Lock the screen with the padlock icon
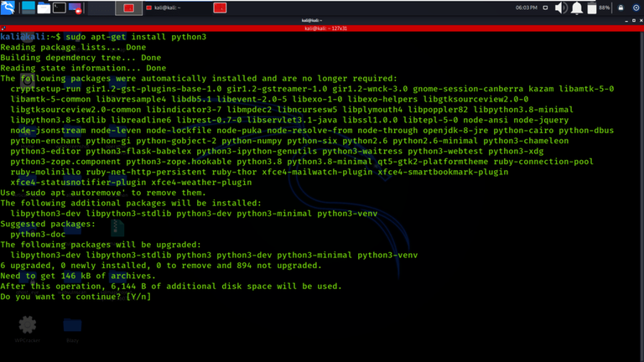Viewport: 644px width, 362px height. coord(621,8)
